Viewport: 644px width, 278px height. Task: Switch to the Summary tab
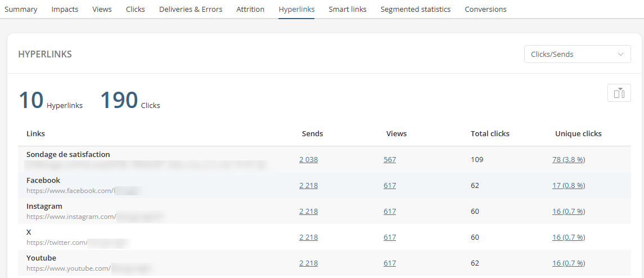21,9
